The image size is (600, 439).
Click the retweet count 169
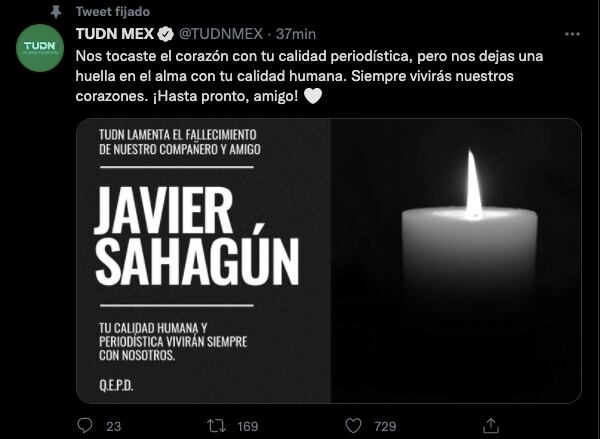(248, 426)
